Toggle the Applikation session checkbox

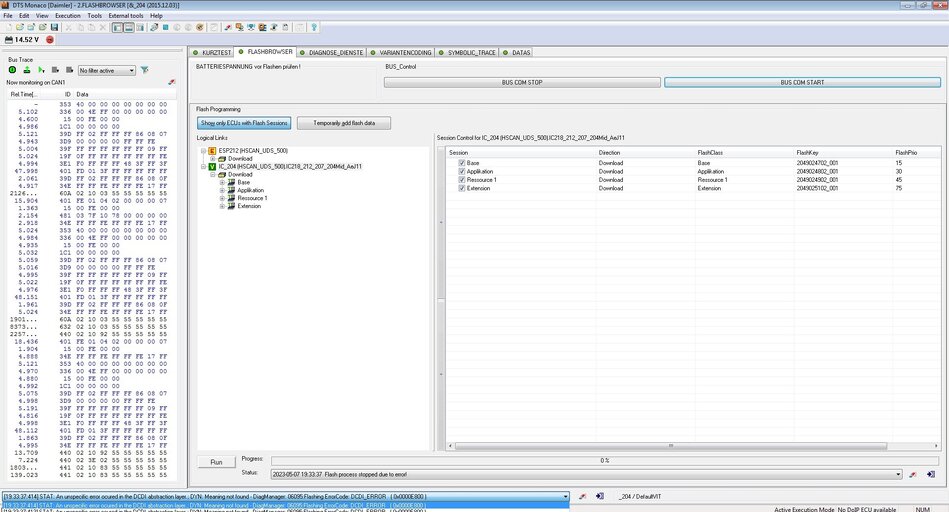pyautogui.click(x=461, y=171)
